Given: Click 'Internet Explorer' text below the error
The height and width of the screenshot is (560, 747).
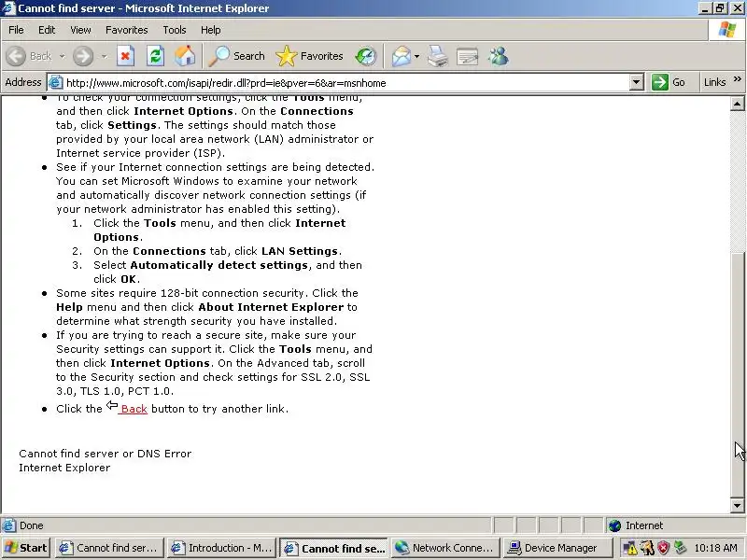Looking at the screenshot, I should [x=64, y=468].
